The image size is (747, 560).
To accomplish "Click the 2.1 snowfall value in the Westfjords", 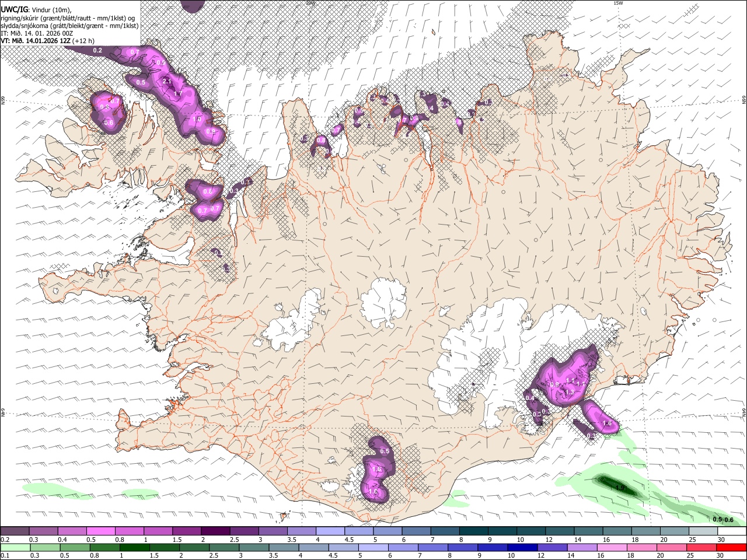I will [167, 81].
